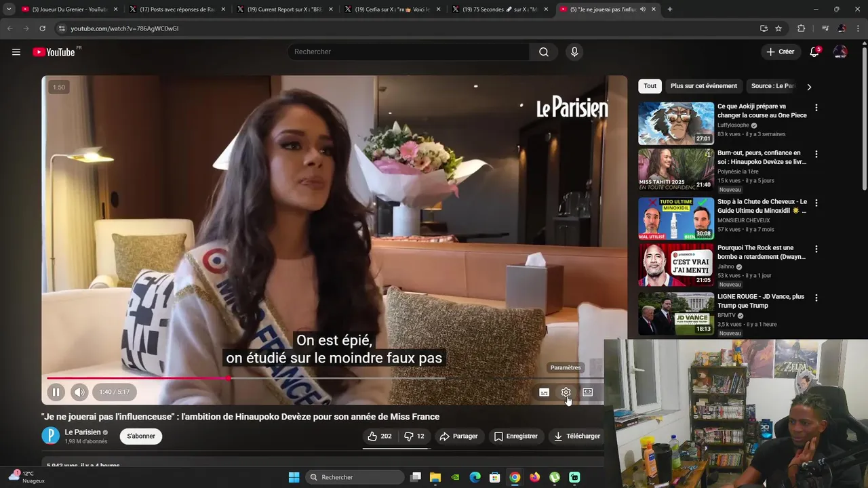868x488 pixels.
Task: Like the video with 202 likes
Action: pyautogui.click(x=380, y=436)
